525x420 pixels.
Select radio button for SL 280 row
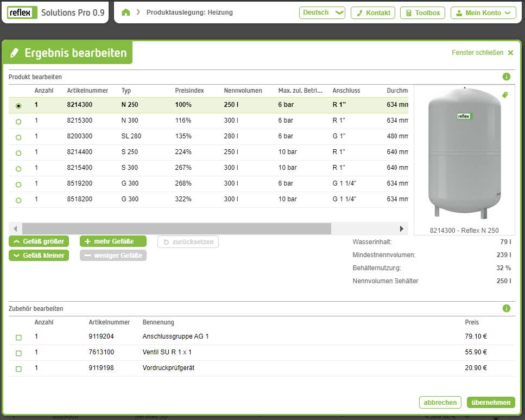[18, 137]
